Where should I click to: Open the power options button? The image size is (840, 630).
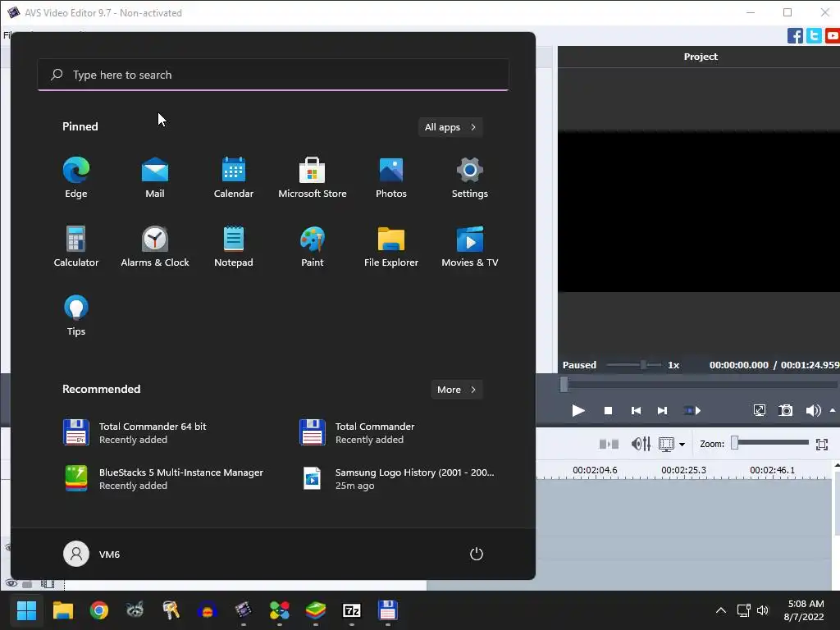point(477,554)
